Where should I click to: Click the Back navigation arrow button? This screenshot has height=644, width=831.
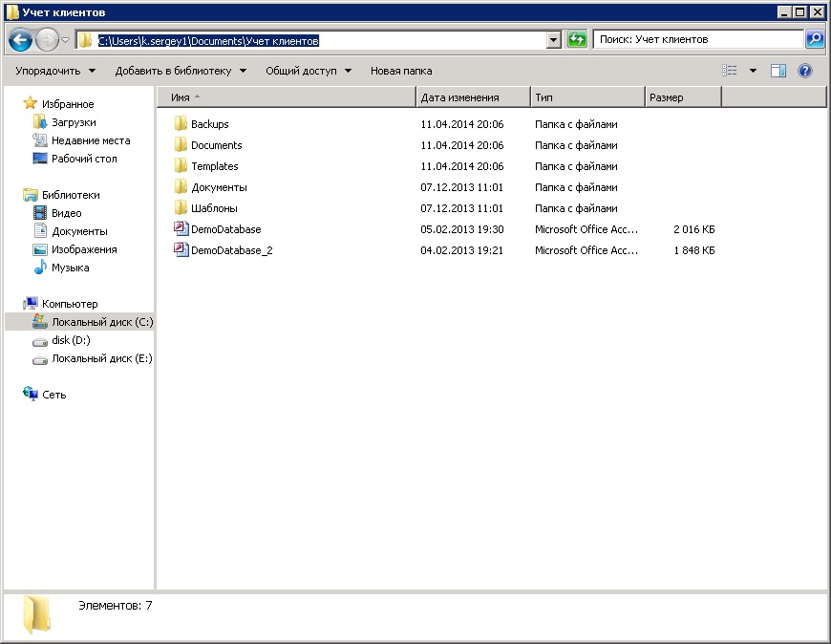21,40
